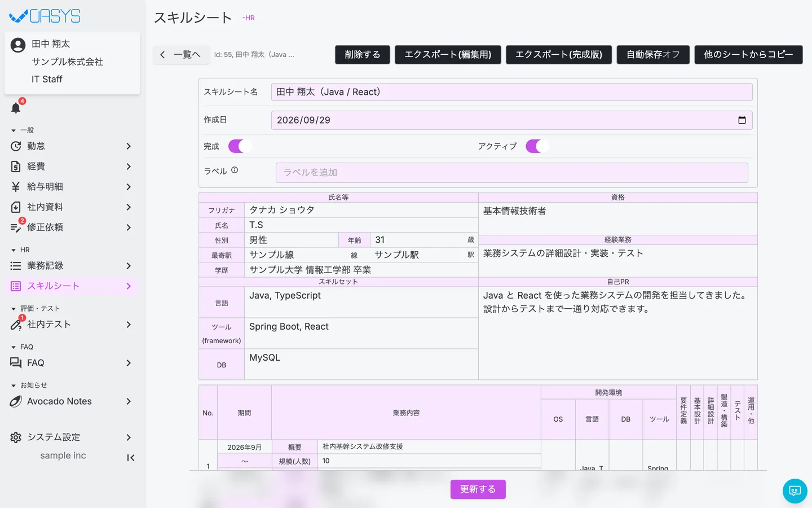The width and height of the screenshot is (812, 508).
Task: Open the Avocado Notes menu item
Action: point(72,401)
